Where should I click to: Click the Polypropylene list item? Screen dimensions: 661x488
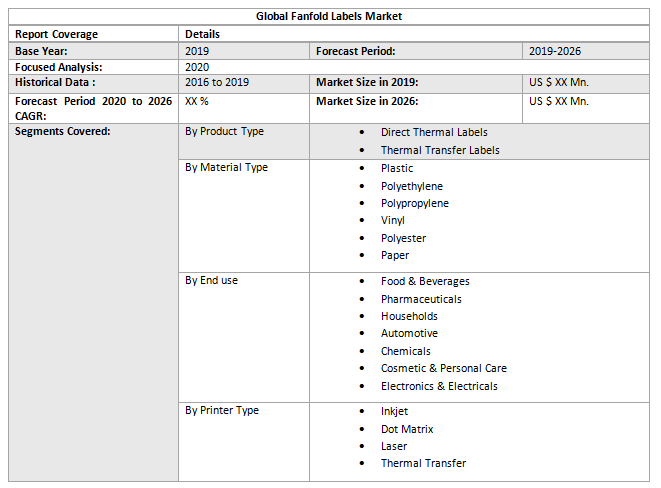pyautogui.click(x=414, y=203)
